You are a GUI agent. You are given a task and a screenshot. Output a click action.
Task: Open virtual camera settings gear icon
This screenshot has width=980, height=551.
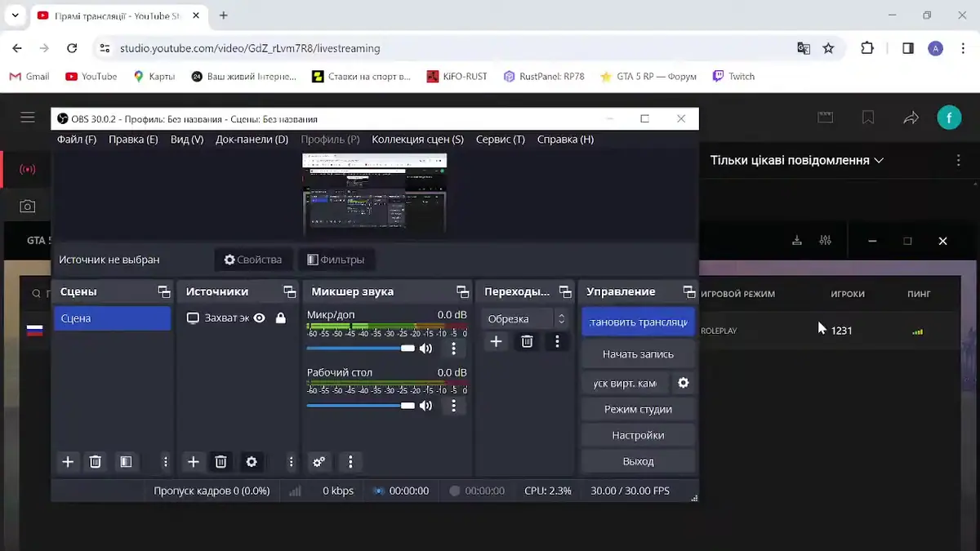(684, 383)
